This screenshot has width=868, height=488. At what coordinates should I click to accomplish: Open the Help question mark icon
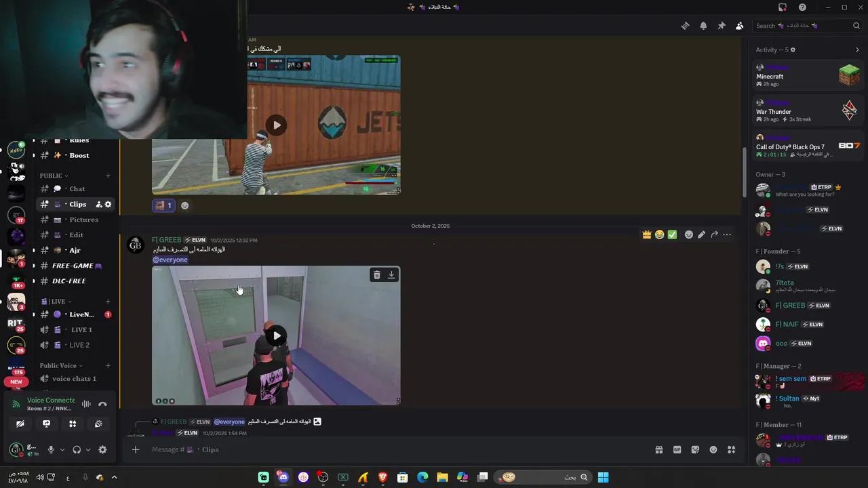[x=802, y=7]
